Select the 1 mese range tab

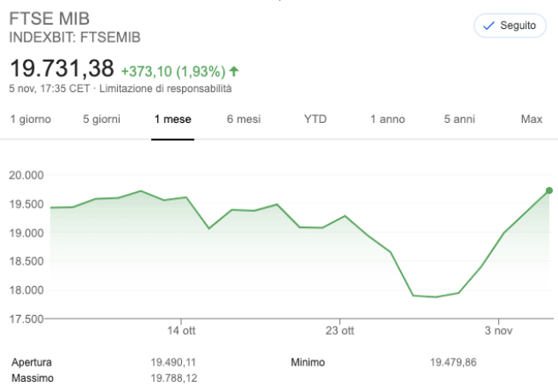point(173,120)
